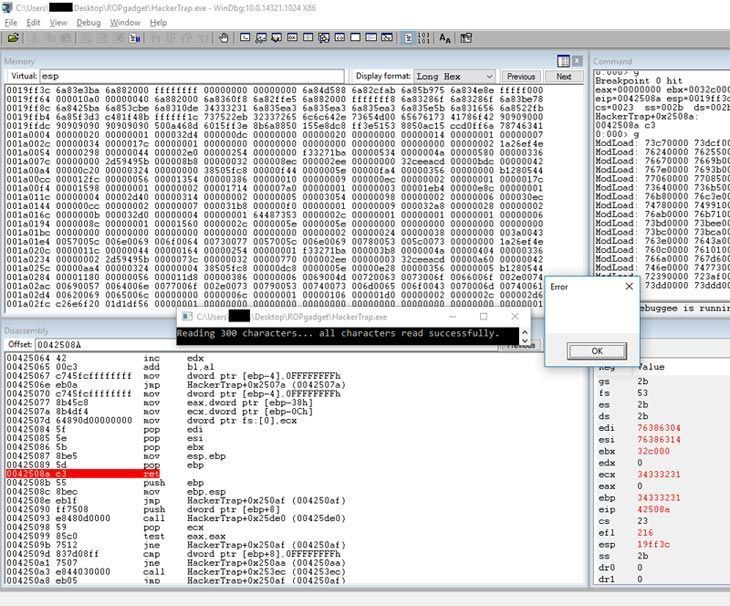Click the ModLoad 73c70000 line in Command
The image size is (730, 606).
point(662,143)
